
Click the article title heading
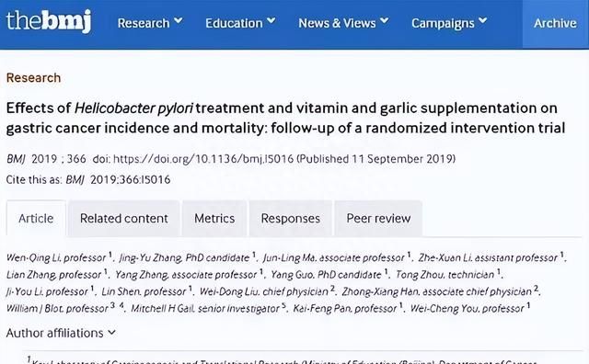[x=285, y=118]
